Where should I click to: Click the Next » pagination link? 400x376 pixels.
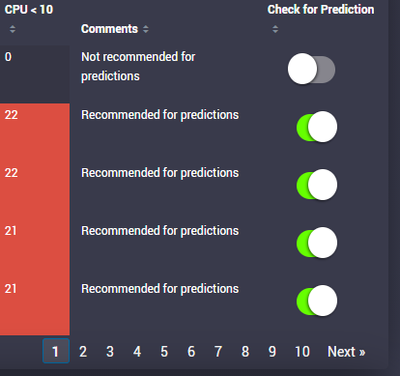(x=346, y=352)
